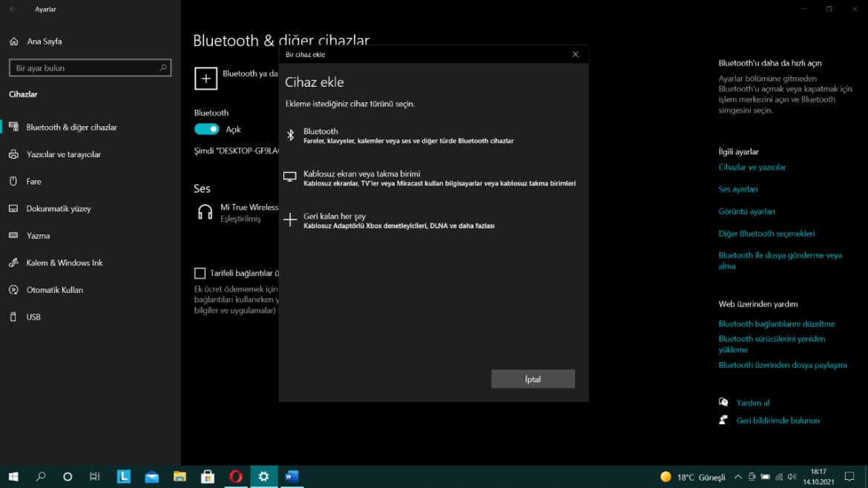Click the "Bir ayar bulun" search field
Image resolution: width=868 pixels, height=488 pixels.
click(x=89, y=67)
